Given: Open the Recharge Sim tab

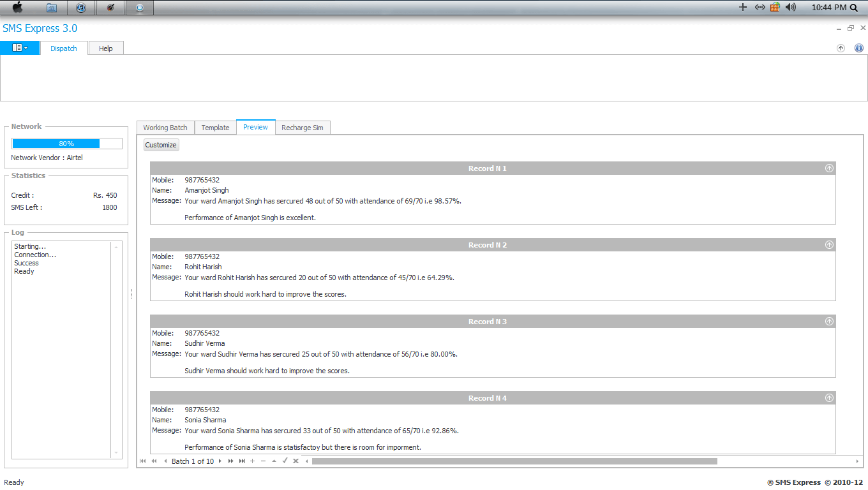Looking at the screenshot, I should point(302,128).
